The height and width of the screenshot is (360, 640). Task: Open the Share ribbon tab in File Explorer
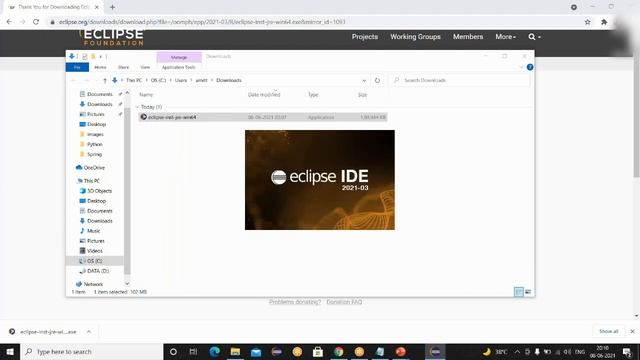click(x=123, y=67)
